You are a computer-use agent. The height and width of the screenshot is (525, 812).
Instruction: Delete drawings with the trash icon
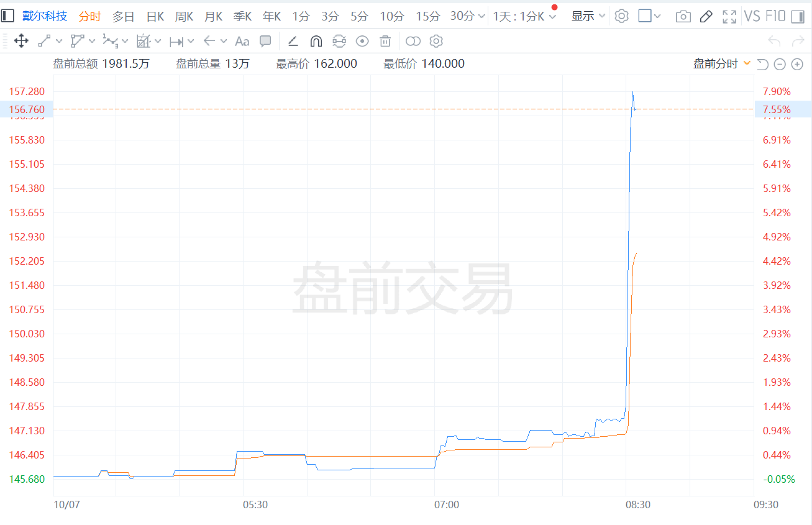tap(385, 42)
